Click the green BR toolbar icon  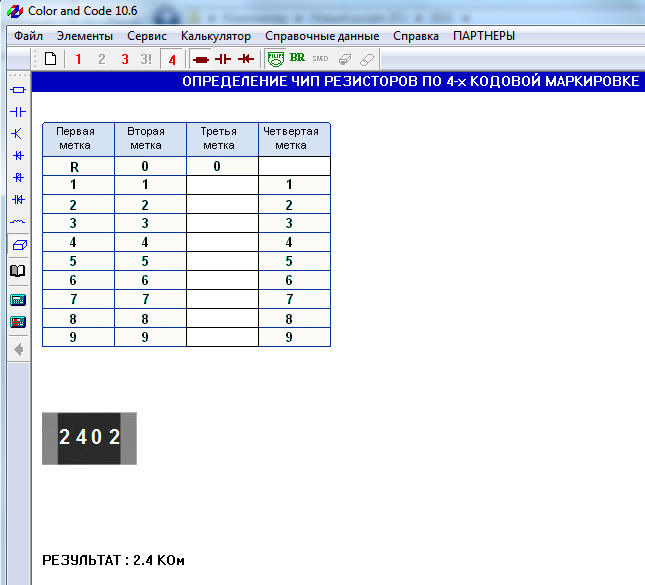pos(297,58)
